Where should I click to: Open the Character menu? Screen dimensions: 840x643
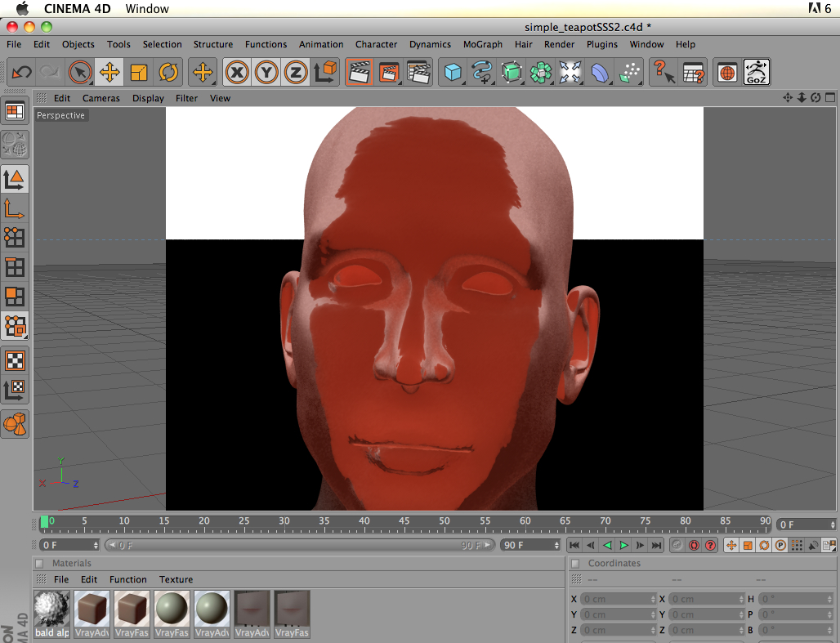click(x=376, y=44)
